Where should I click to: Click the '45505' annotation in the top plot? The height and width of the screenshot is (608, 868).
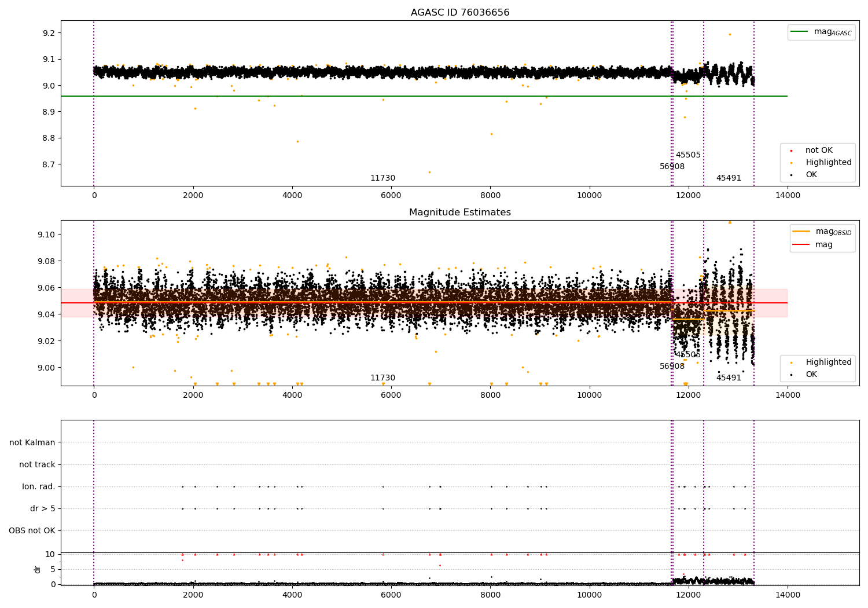(x=688, y=155)
